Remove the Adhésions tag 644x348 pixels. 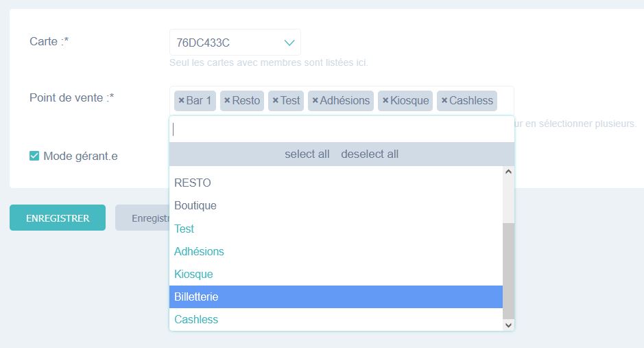tap(315, 101)
